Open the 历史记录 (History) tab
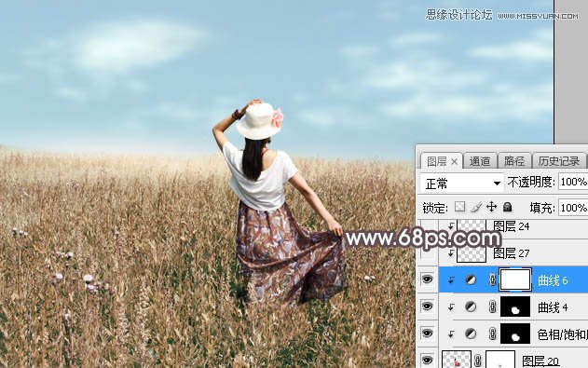Screen dimensions: 588x368 (x=559, y=161)
